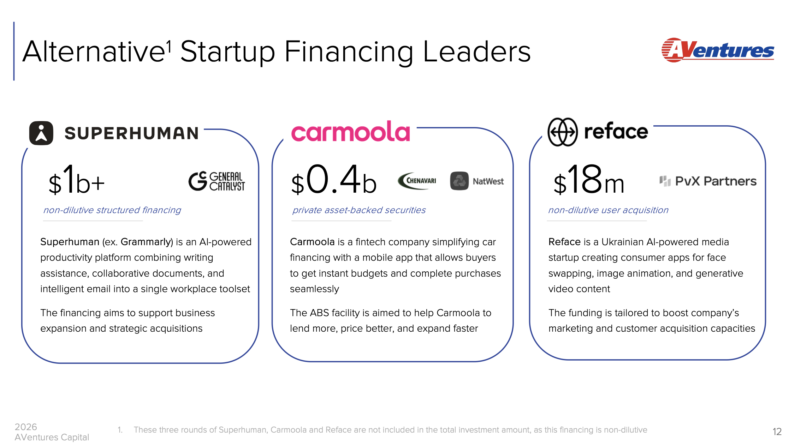Screen dimensions: 789x446
Task: Click the $0.4b financing amount
Action: (334, 183)
